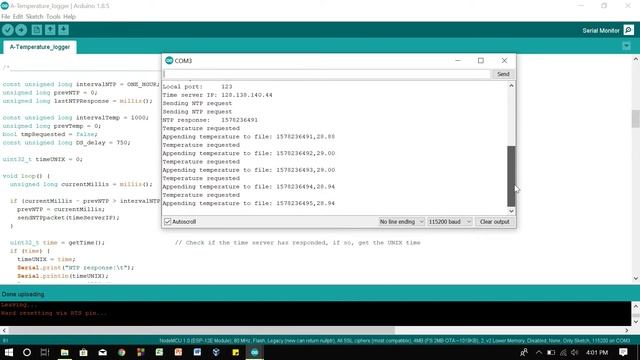This screenshot has width=640, height=360.
Task: Click 'void loop() {' in the code
Action: (x=27, y=176)
